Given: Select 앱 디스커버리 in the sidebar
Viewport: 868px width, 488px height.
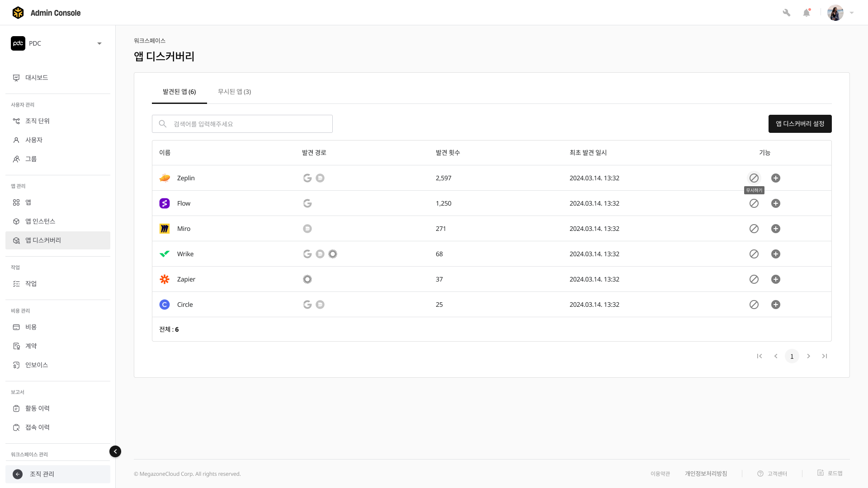Looking at the screenshot, I should 58,240.
